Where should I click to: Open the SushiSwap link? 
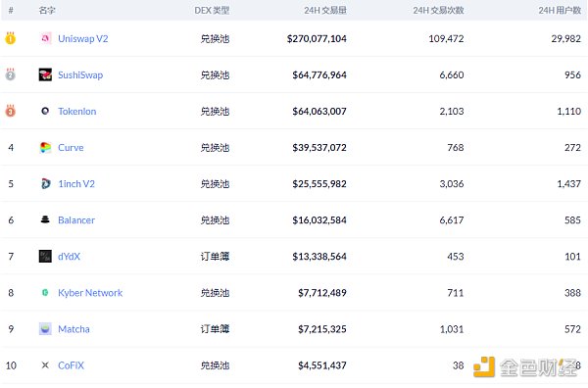(80, 75)
